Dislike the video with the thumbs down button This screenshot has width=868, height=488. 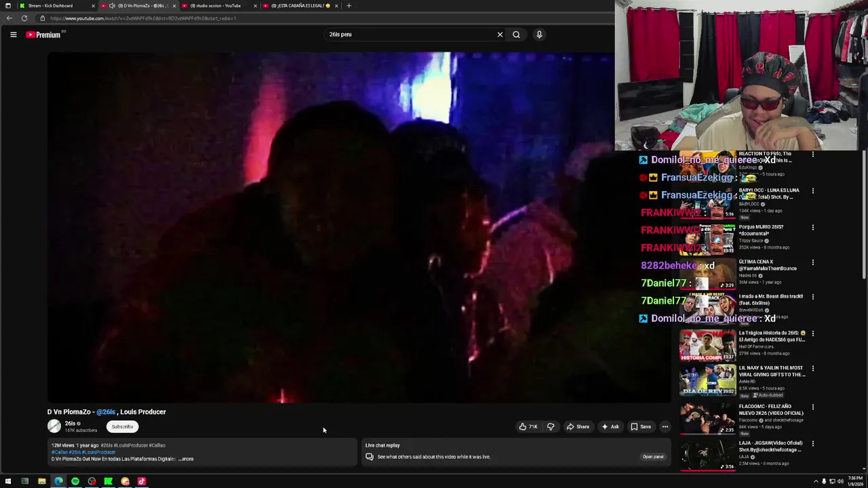click(551, 427)
